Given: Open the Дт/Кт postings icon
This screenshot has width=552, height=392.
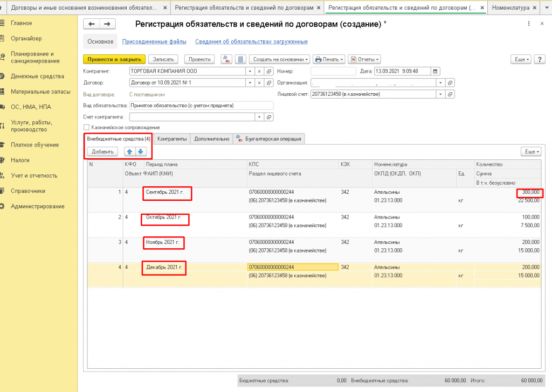Looking at the screenshot, I should click(x=227, y=59).
